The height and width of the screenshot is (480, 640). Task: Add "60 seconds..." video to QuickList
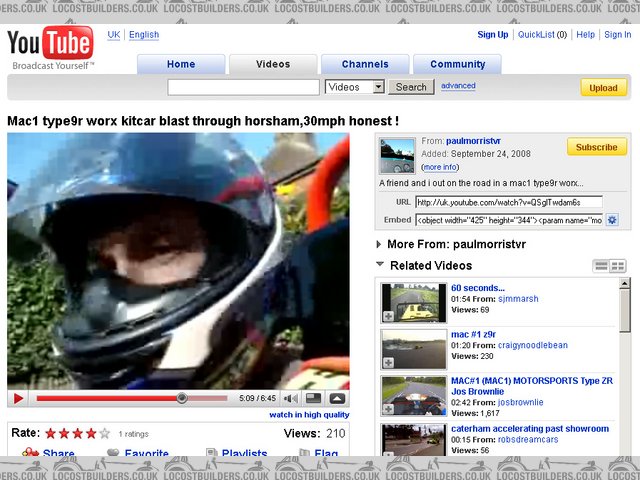coord(388,316)
